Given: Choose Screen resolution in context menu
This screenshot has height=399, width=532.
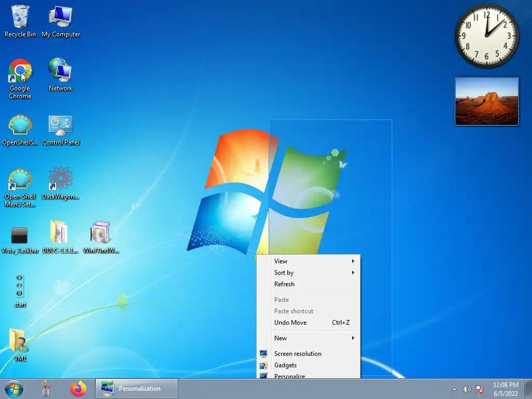Looking at the screenshot, I should pos(309,353).
